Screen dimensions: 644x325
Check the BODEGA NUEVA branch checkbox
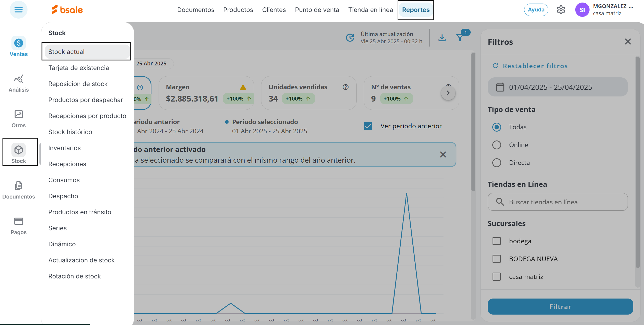point(497,259)
